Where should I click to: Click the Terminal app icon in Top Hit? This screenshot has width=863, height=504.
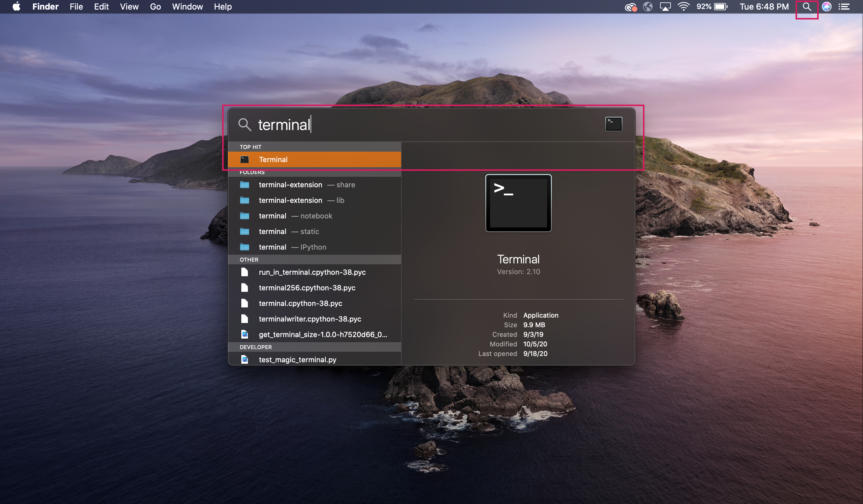tap(245, 159)
